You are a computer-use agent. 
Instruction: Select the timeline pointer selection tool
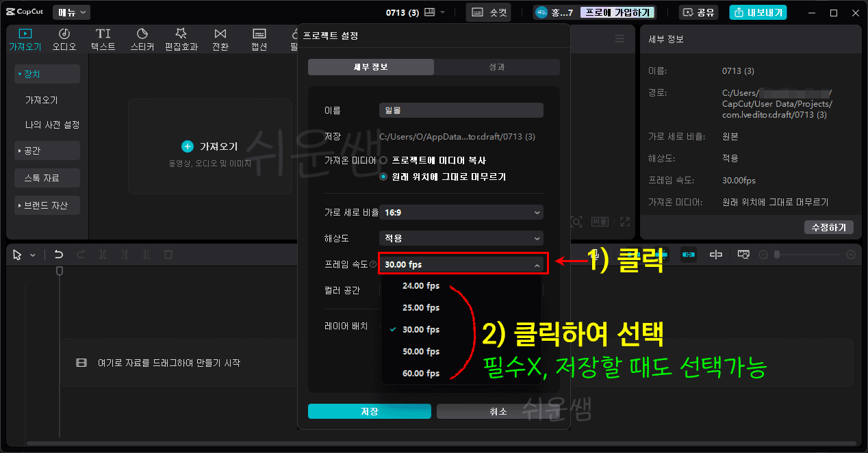click(x=18, y=255)
